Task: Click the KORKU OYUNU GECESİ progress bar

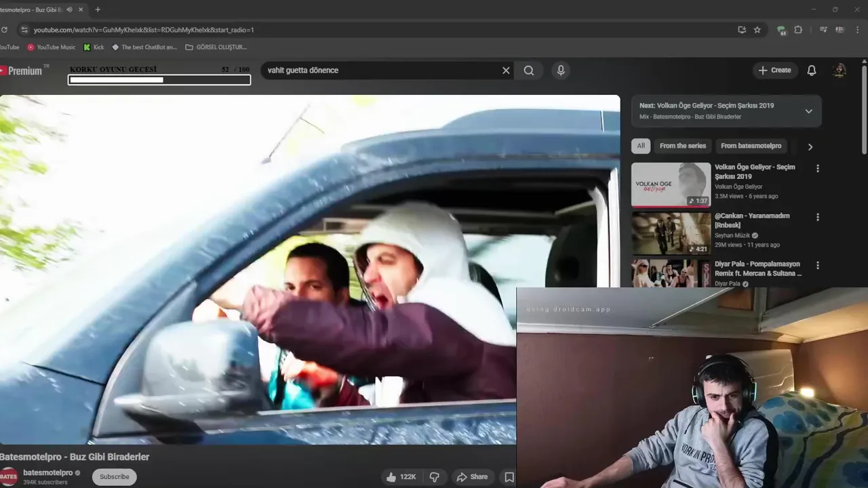Action: point(159,80)
